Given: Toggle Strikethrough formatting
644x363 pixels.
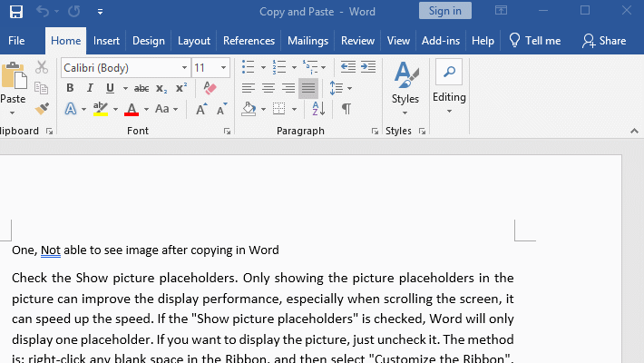Looking at the screenshot, I should [141, 88].
